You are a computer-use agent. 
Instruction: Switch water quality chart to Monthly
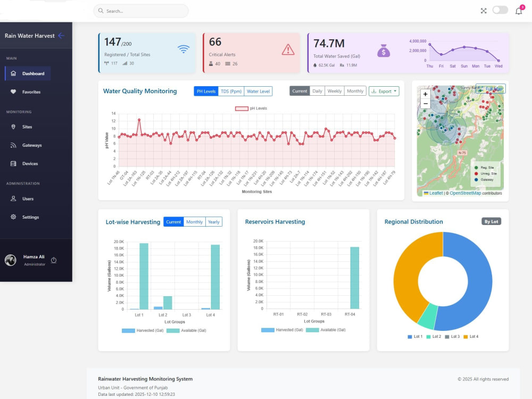(x=355, y=91)
